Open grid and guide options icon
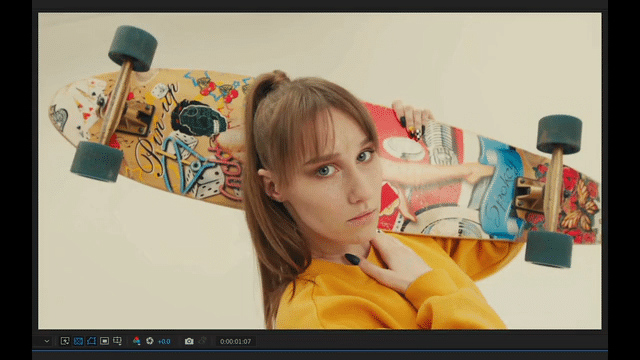Image resolution: width=640 pixels, height=360 pixels. coord(118,341)
